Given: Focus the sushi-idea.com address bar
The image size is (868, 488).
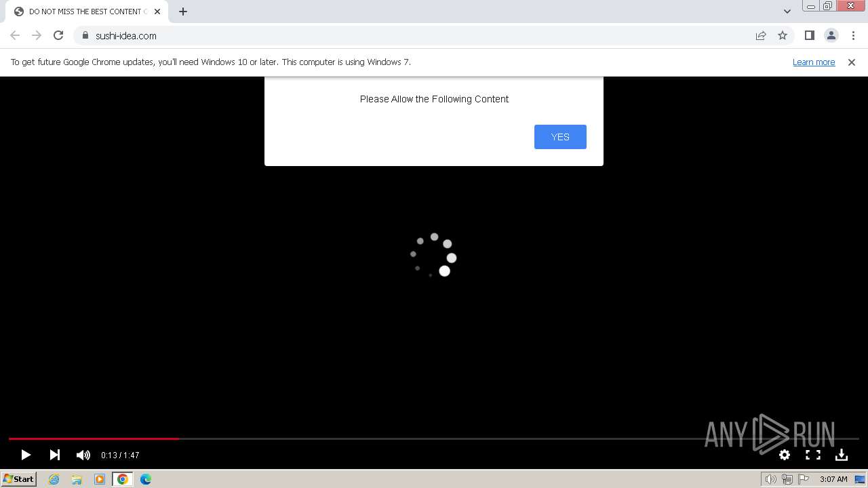Looking at the screenshot, I should (x=414, y=35).
